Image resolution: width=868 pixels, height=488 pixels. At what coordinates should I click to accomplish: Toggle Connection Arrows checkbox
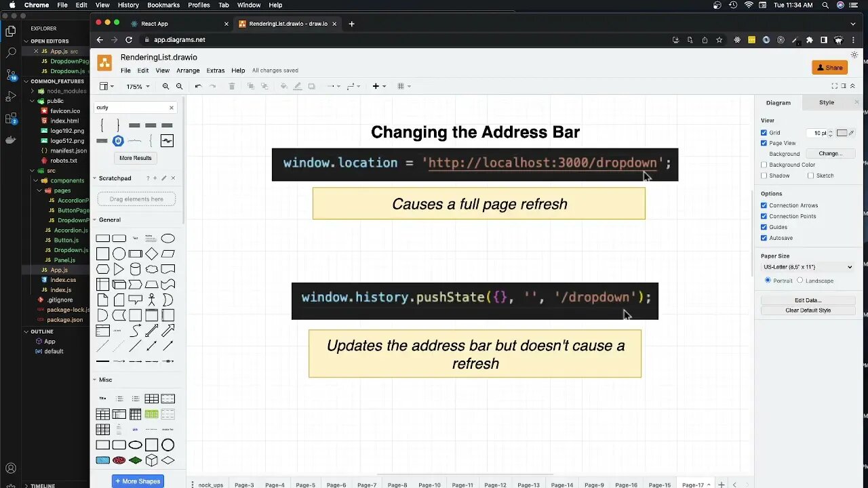point(764,205)
